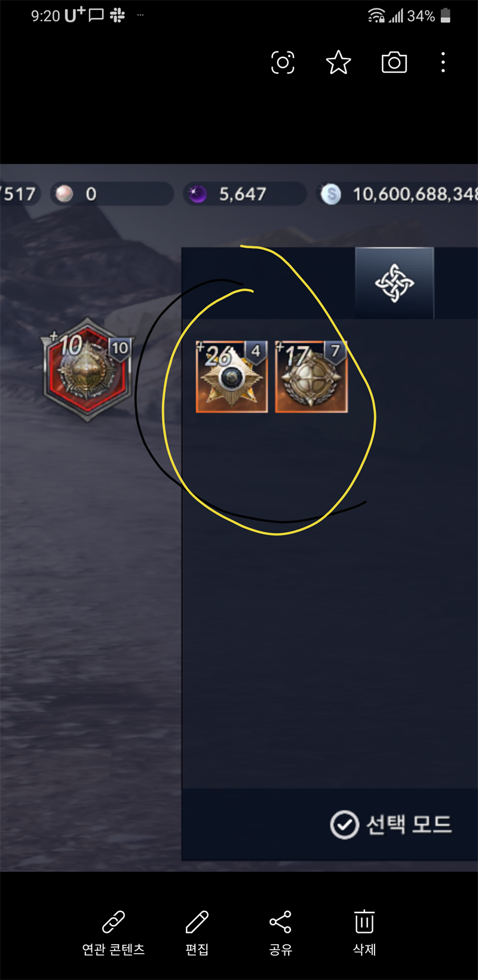Tap the Bixby Vision lens icon
478x980 pixels.
(283, 62)
